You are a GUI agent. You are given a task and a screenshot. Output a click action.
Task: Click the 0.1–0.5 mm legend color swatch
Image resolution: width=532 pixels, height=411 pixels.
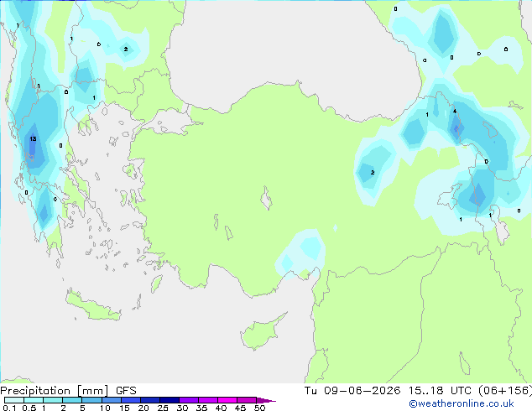coord(14,400)
